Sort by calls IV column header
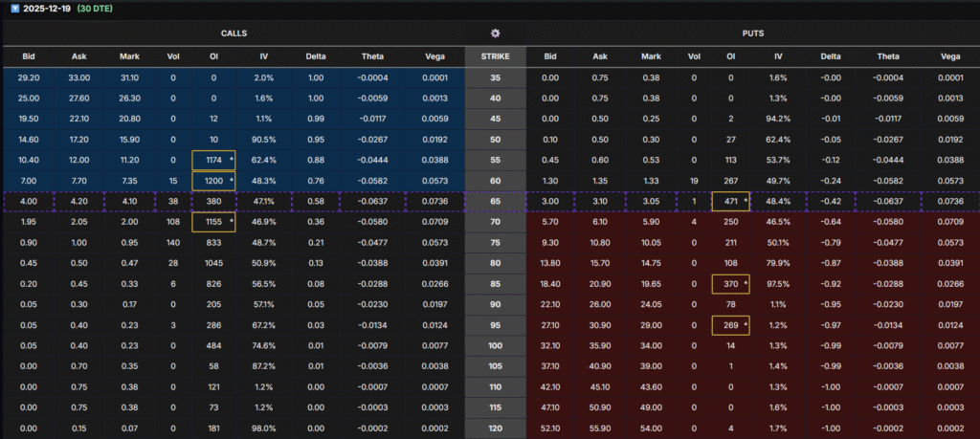 [264, 56]
